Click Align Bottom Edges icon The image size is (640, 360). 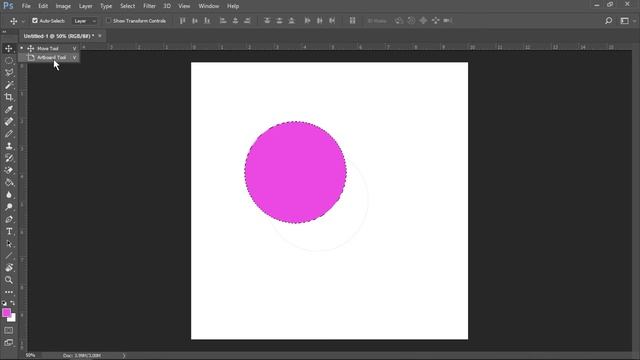pos(207,21)
